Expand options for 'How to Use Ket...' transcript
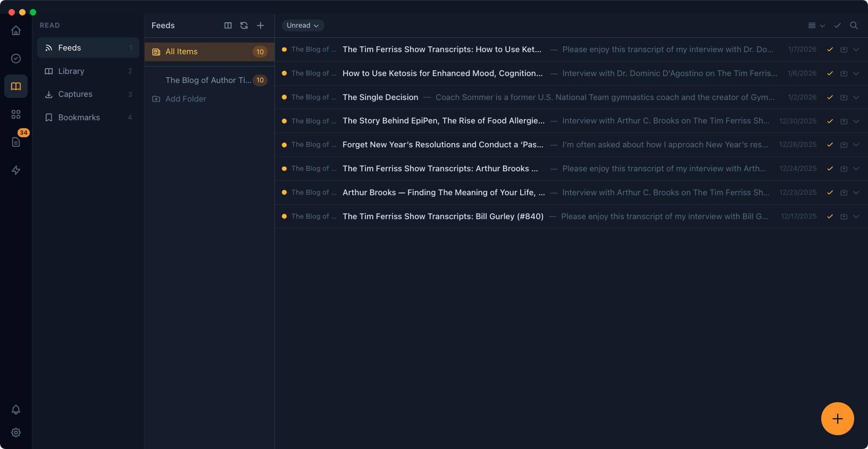 point(856,49)
